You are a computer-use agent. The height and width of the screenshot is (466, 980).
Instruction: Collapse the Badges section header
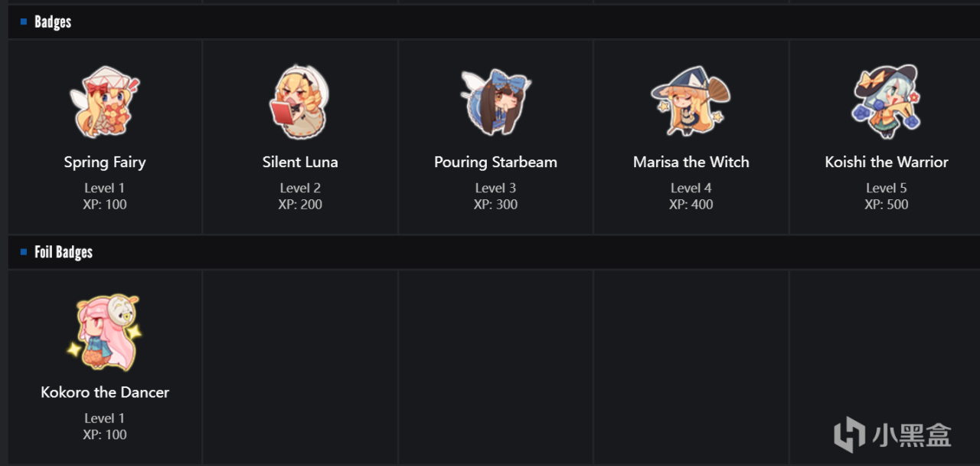click(53, 22)
